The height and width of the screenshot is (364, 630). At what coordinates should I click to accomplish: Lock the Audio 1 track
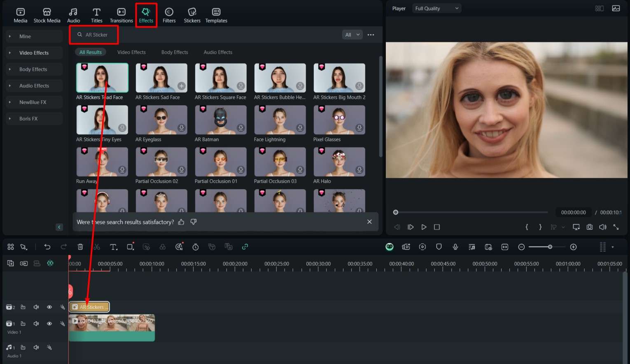23,348
